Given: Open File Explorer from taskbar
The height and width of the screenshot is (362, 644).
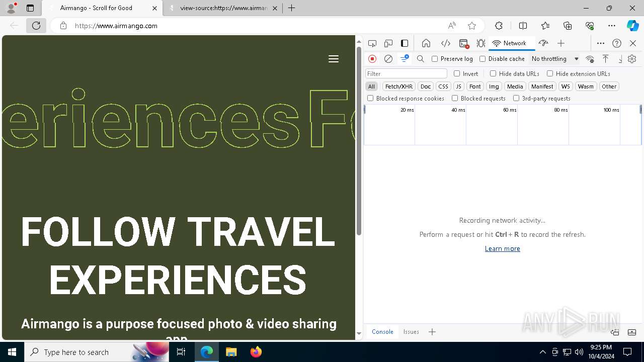Looking at the screenshot, I should coord(231,352).
